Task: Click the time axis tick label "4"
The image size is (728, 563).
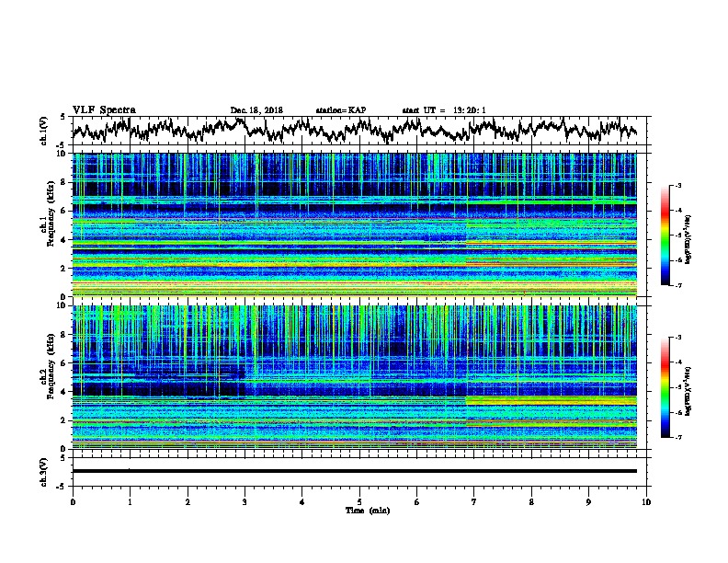Action: pos(302,502)
